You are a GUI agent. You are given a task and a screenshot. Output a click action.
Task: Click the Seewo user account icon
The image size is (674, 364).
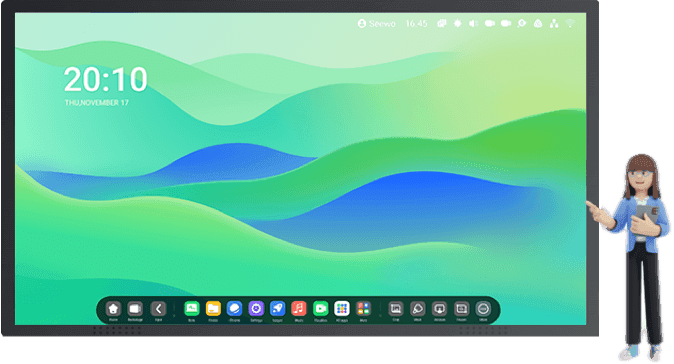(x=362, y=24)
